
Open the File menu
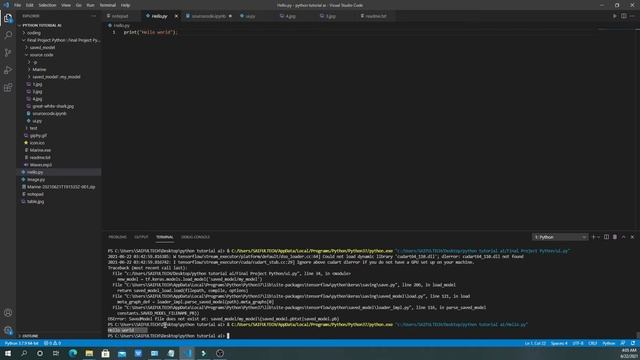coord(18,5)
